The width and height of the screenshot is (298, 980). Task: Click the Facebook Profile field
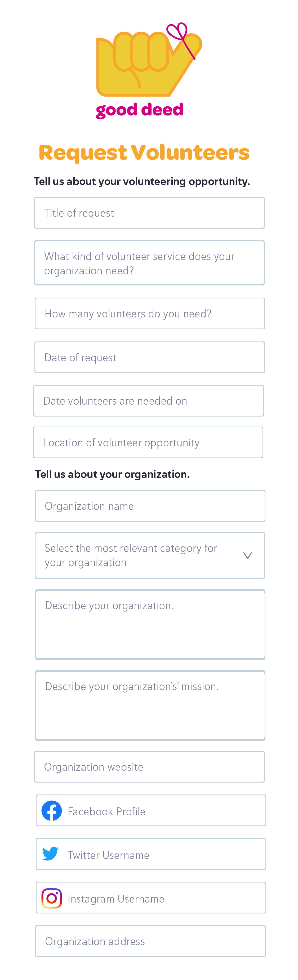click(x=151, y=810)
